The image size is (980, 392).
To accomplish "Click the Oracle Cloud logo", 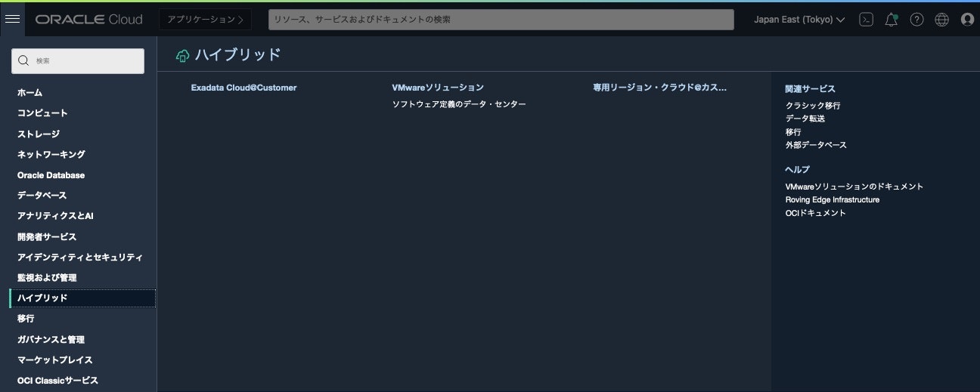I will coord(88,20).
